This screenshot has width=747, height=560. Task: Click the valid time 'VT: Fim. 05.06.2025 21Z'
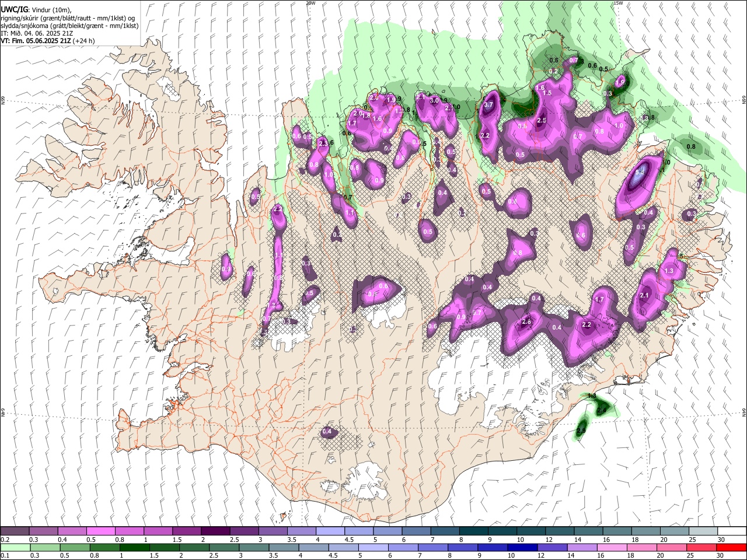pyautogui.click(x=36, y=41)
